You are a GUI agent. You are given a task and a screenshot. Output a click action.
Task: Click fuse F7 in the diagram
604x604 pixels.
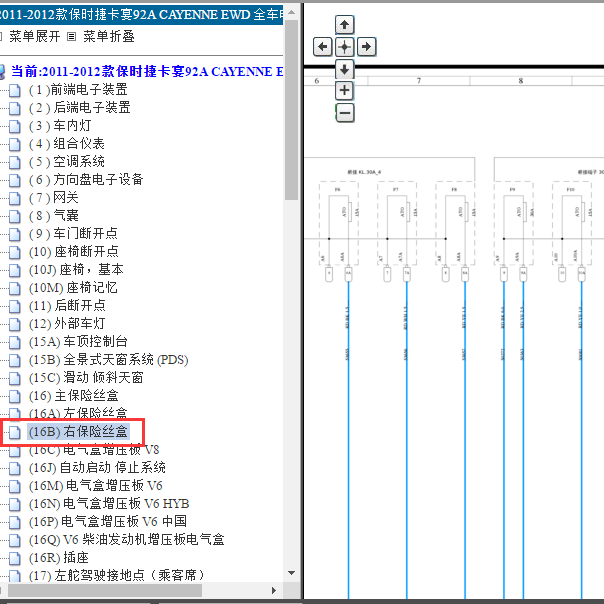[397, 223]
